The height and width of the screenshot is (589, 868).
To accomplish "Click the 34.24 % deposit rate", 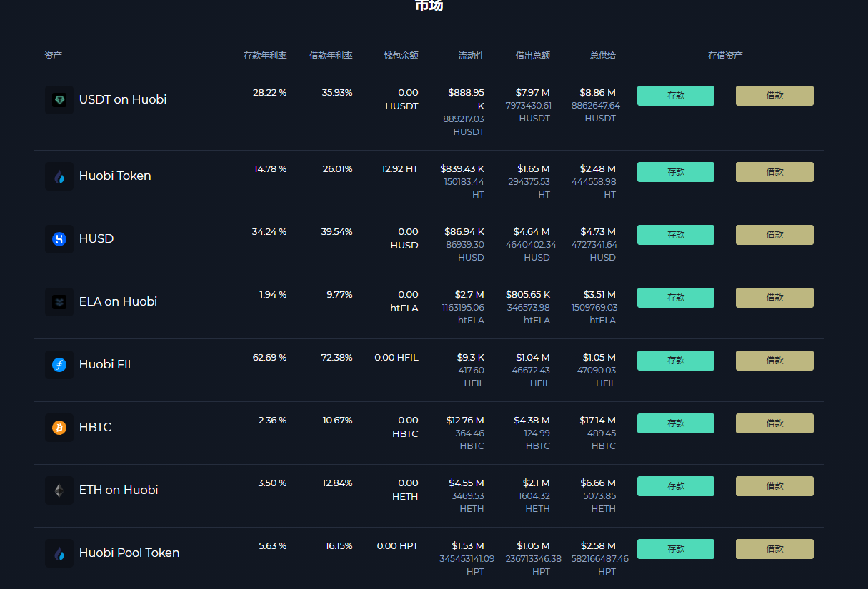I will coord(269,232).
